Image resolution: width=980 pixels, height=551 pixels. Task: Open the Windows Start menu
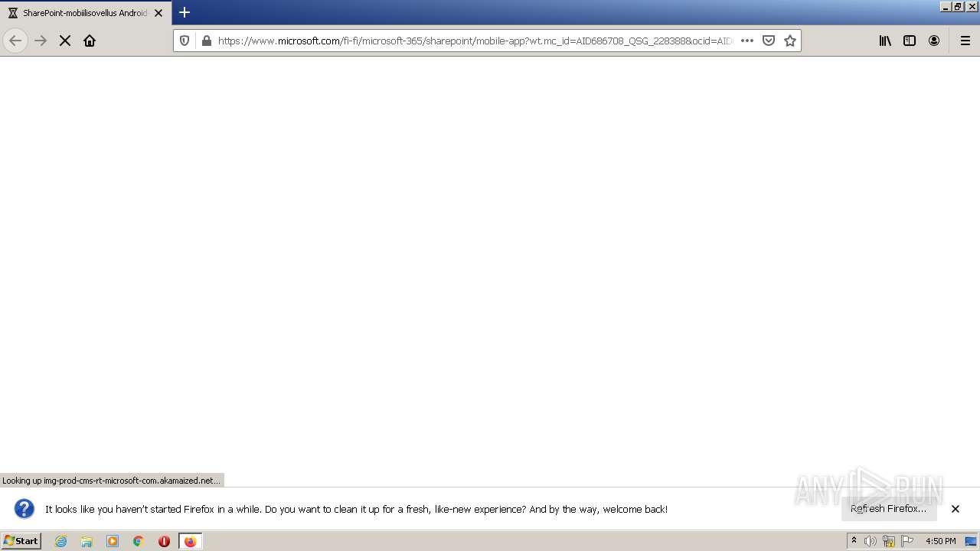coord(21,540)
